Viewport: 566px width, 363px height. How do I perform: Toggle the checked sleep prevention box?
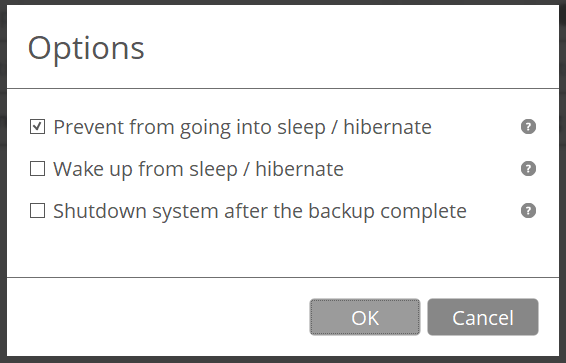(38, 127)
